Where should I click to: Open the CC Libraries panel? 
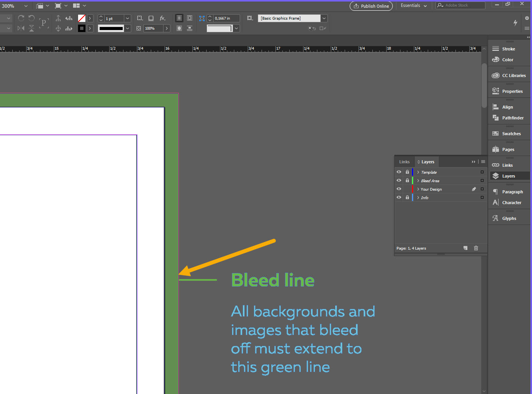point(509,75)
